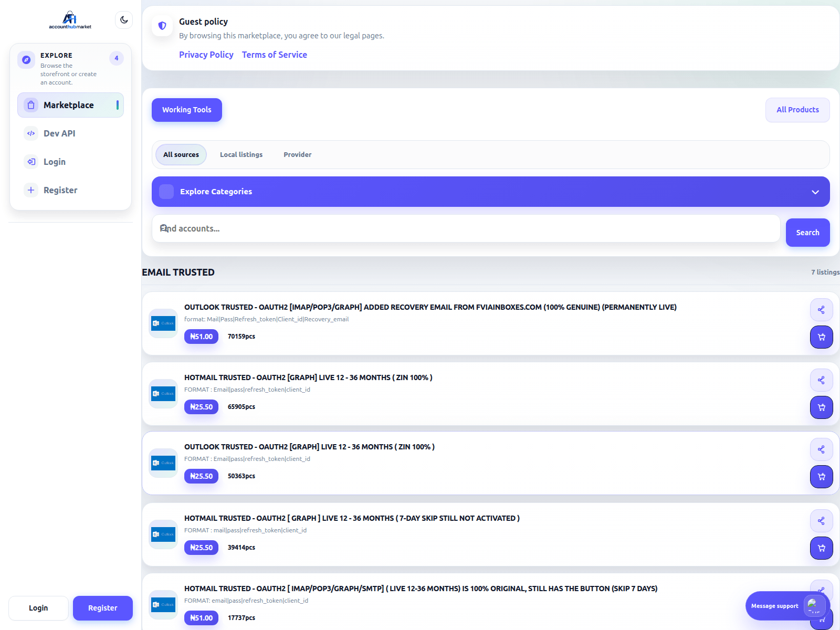Click Outlook thumbnail of 70159pcs listing

click(x=163, y=323)
